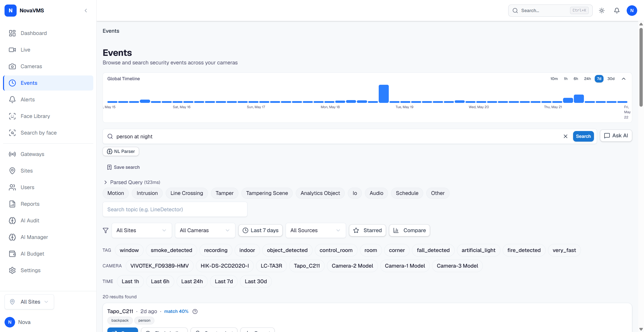Open the Compare chart view
Viewport: 644px width, 332px height.
coord(409,230)
